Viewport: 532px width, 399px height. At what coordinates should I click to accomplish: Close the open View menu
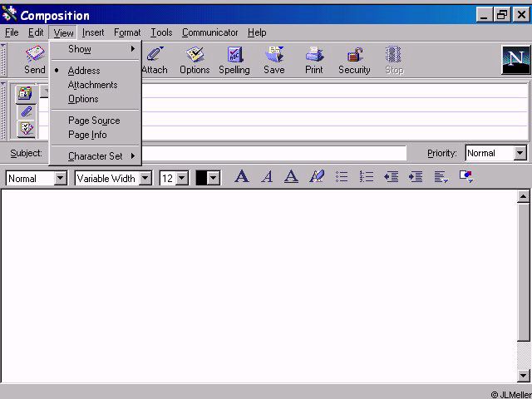[63, 33]
